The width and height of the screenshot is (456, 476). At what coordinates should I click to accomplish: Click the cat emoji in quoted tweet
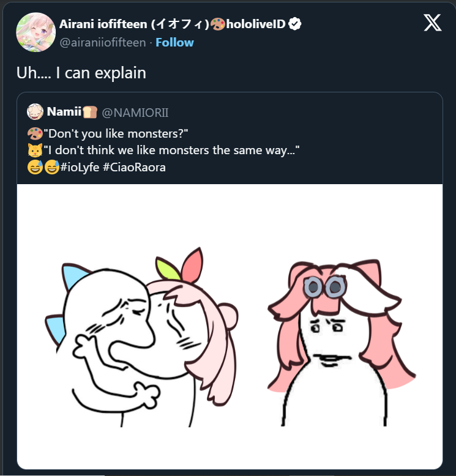point(35,151)
